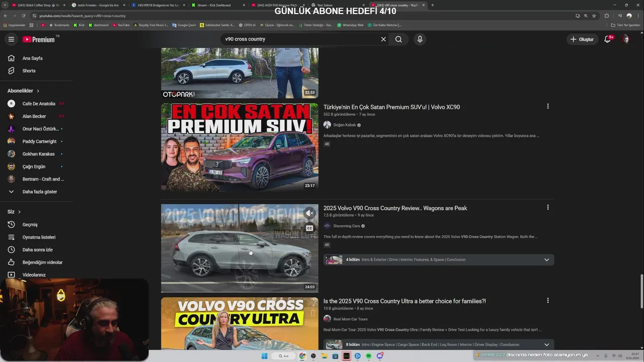Bookmark this page with the star
The height and width of the screenshot is (362, 644).
594,16
